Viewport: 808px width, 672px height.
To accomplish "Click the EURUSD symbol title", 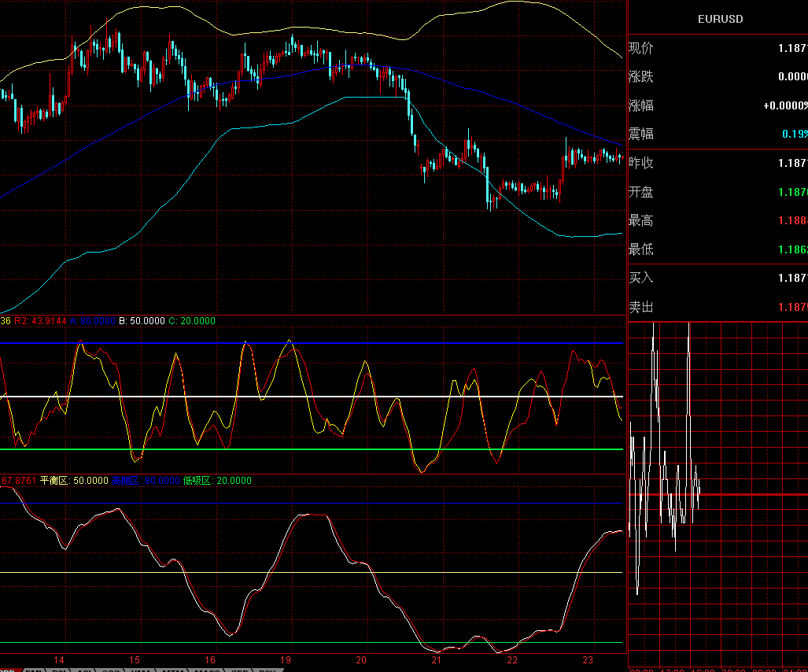I will point(720,19).
